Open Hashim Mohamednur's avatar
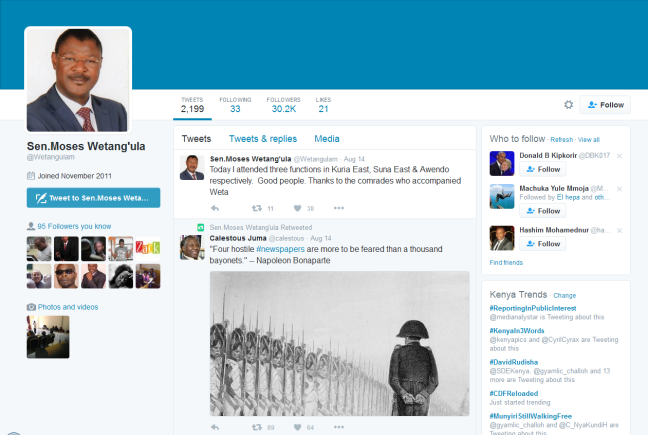This screenshot has height=435, width=648. pyautogui.click(x=502, y=238)
